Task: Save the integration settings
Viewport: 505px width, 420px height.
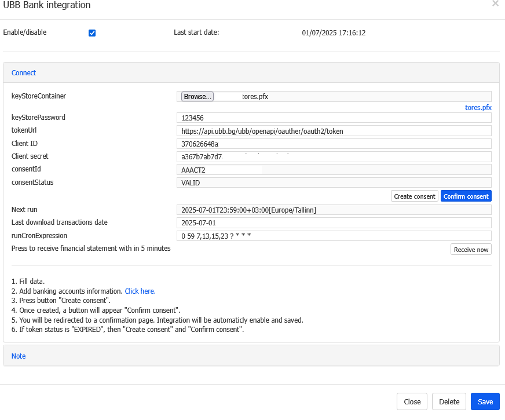Action: [485, 401]
